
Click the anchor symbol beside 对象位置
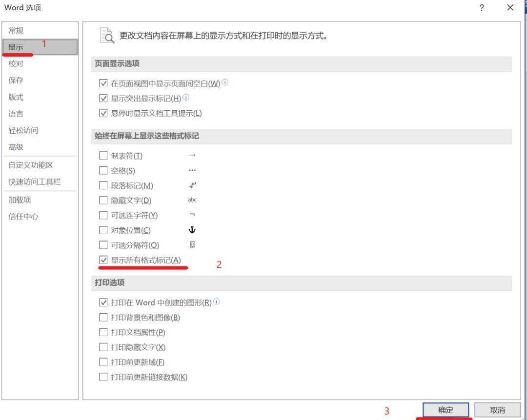(192, 230)
